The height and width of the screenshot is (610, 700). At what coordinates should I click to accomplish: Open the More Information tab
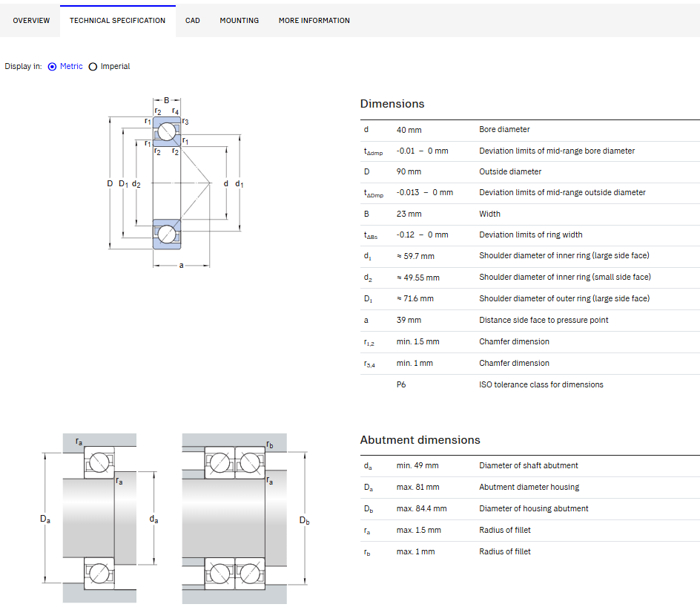pos(314,21)
